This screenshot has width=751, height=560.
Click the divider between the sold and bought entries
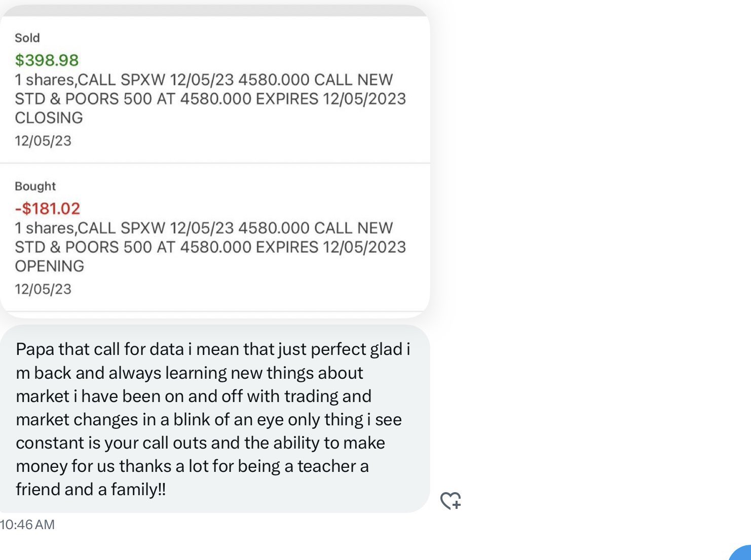[215, 163]
